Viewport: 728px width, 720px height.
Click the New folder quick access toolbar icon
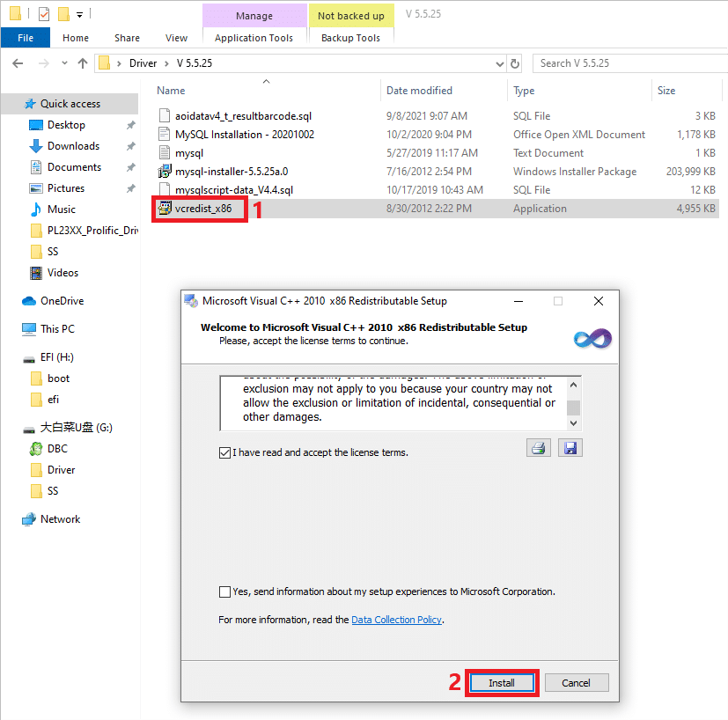(x=63, y=14)
